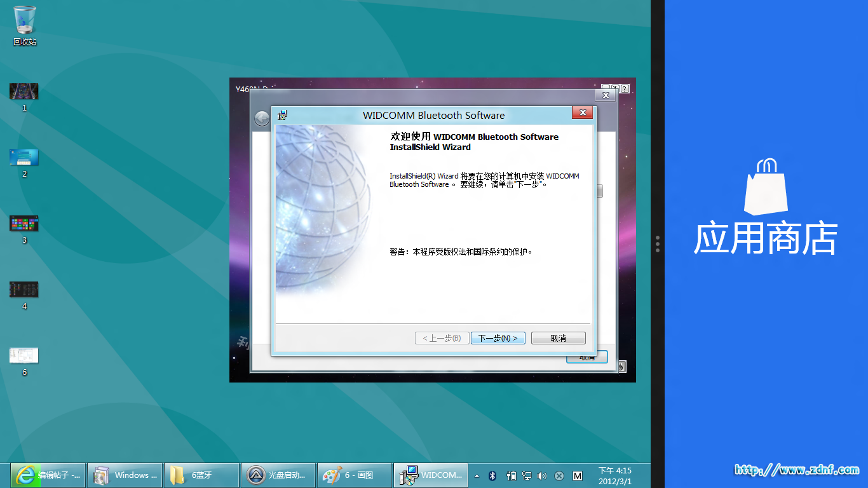Select desktop image file named 3
Image resolution: width=868 pixels, height=488 pixels.
(x=24, y=229)
